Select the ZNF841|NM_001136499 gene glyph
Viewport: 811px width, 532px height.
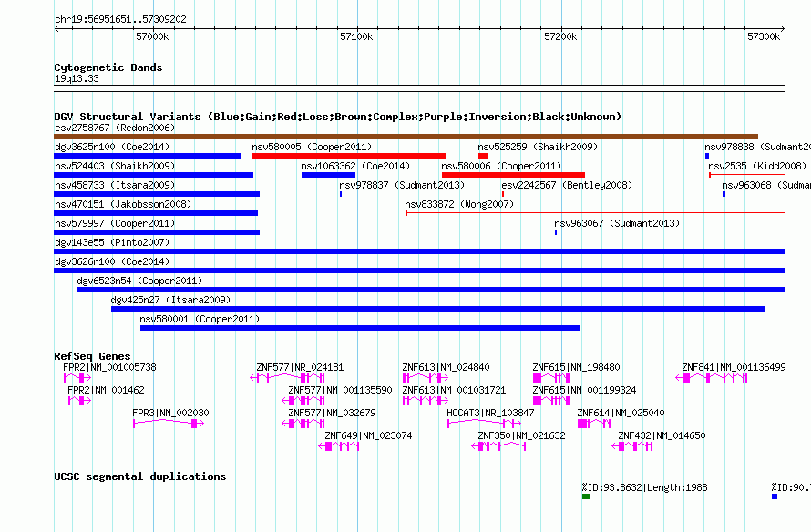click(x=711, y=378)
